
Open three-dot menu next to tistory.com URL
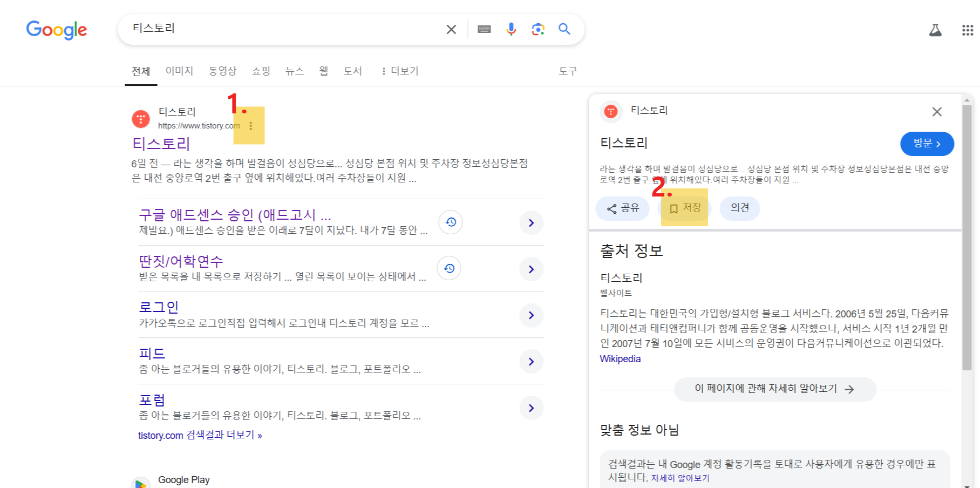250,126
